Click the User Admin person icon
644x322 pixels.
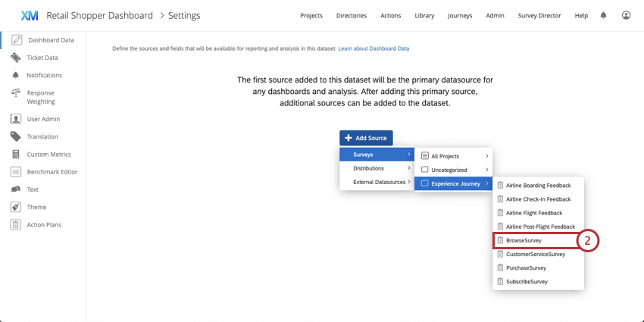coord(16,119)
